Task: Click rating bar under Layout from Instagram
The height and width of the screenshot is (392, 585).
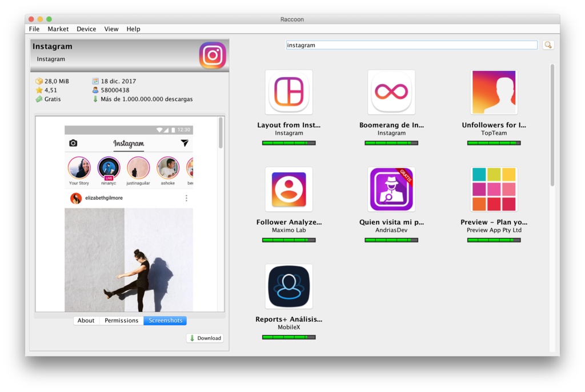Action: (289, 143)
